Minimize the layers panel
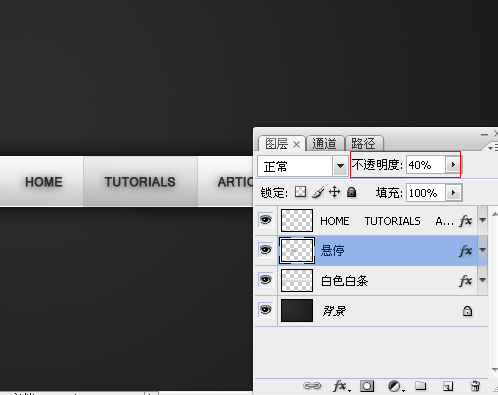The width and height of the screenshot is (498, 395). [484, 134]
